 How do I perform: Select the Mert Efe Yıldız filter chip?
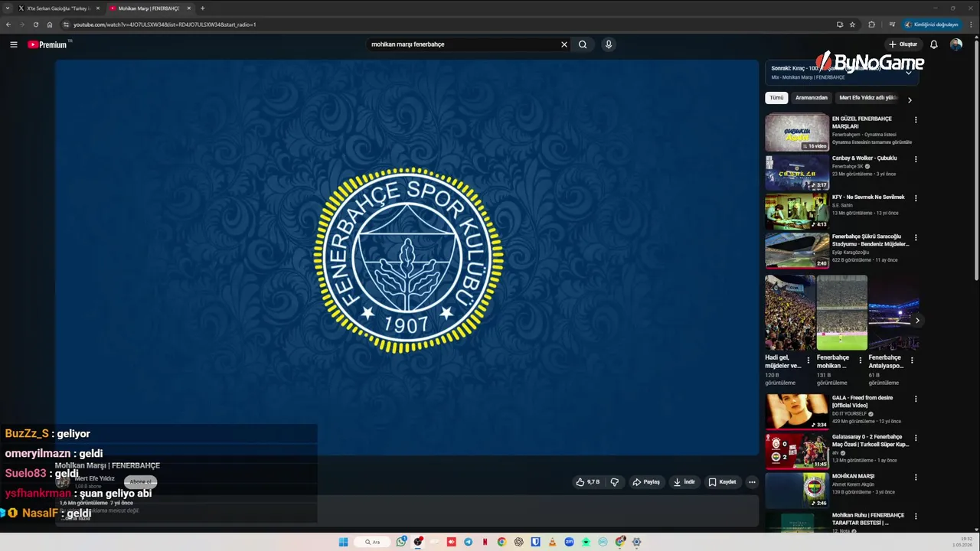coord(867,98)
